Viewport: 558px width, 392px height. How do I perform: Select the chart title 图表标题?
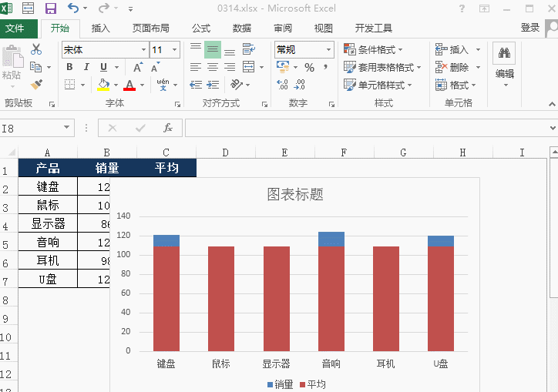point(295,195)
